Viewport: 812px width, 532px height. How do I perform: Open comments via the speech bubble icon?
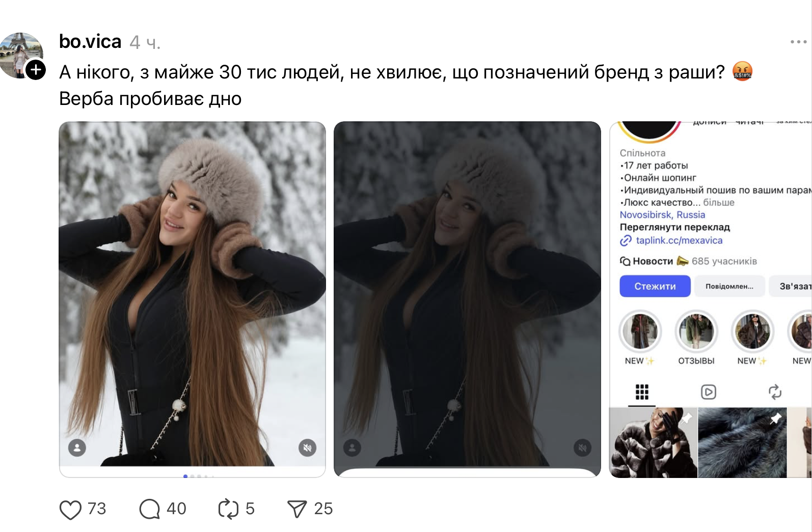click(x=149, y=509)
